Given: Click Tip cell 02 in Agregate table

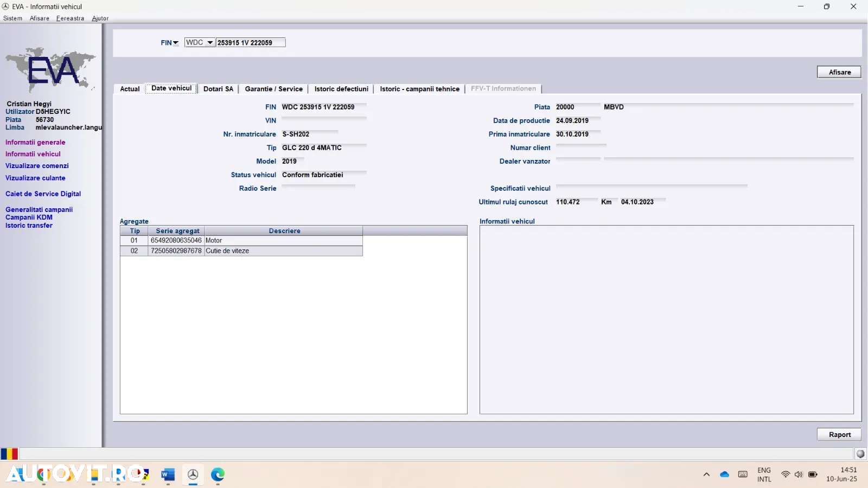Looking at the screenshot, I should pyautogui.click(x=134, y=251).
